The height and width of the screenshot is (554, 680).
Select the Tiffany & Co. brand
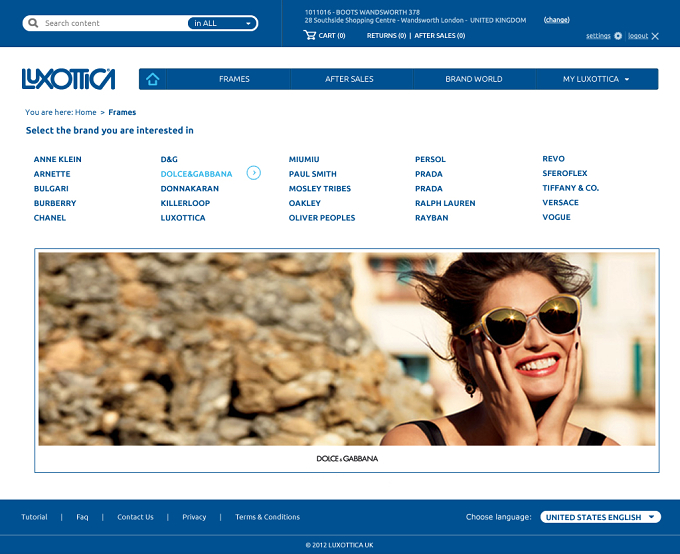(570, 188)
